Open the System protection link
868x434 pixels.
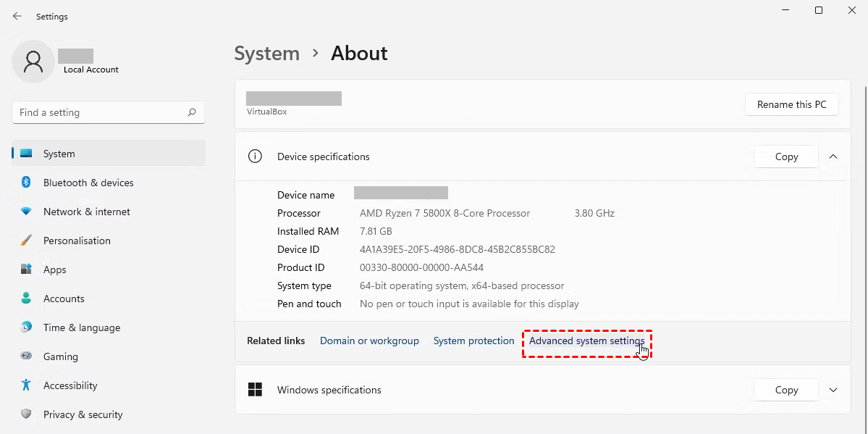tap(473, 341)
